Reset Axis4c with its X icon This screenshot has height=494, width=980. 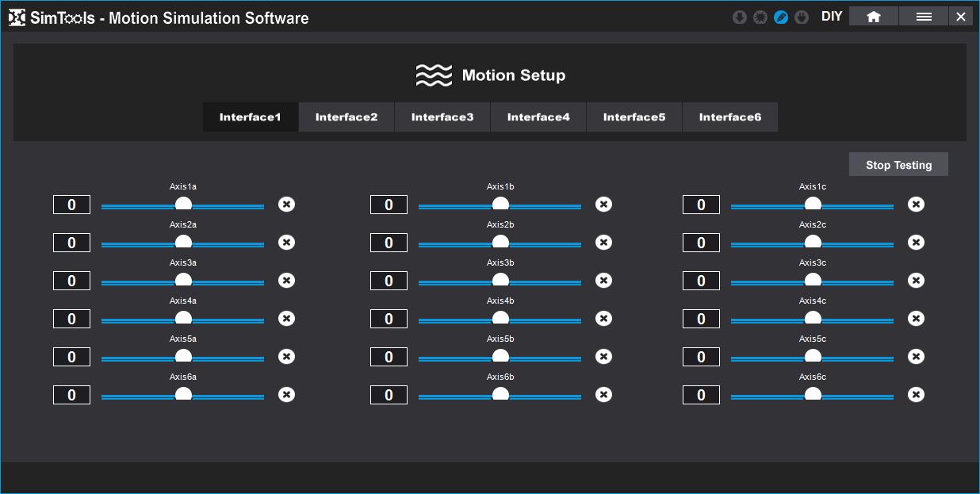coord(916,319)
